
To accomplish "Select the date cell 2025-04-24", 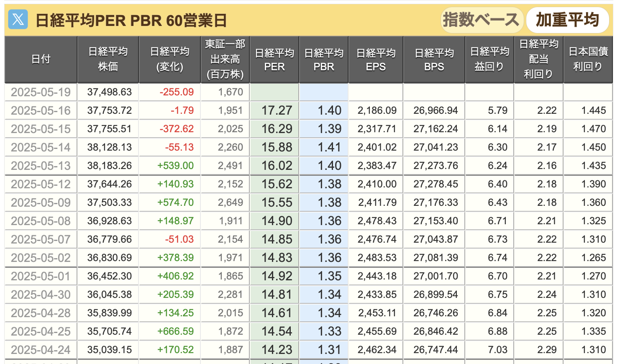I will (x=41, y=350).
